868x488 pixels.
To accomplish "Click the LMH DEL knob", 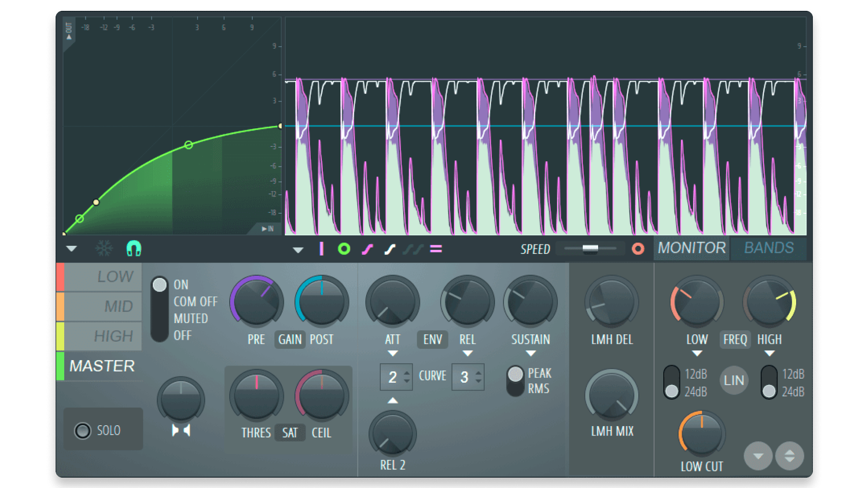I will pyautogui.click(x=612, y=301).
